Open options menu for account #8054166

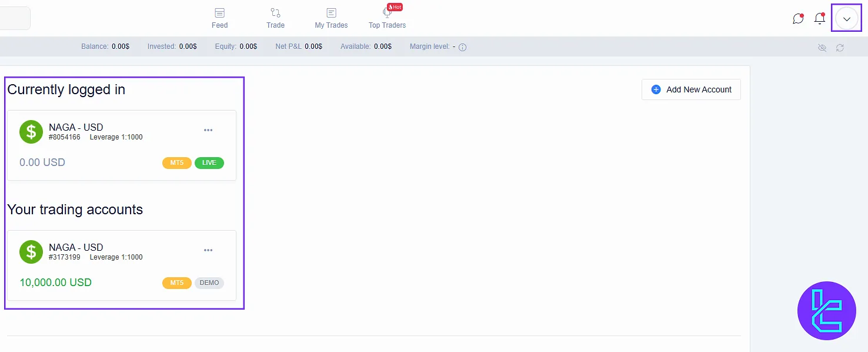coord(208,130)
